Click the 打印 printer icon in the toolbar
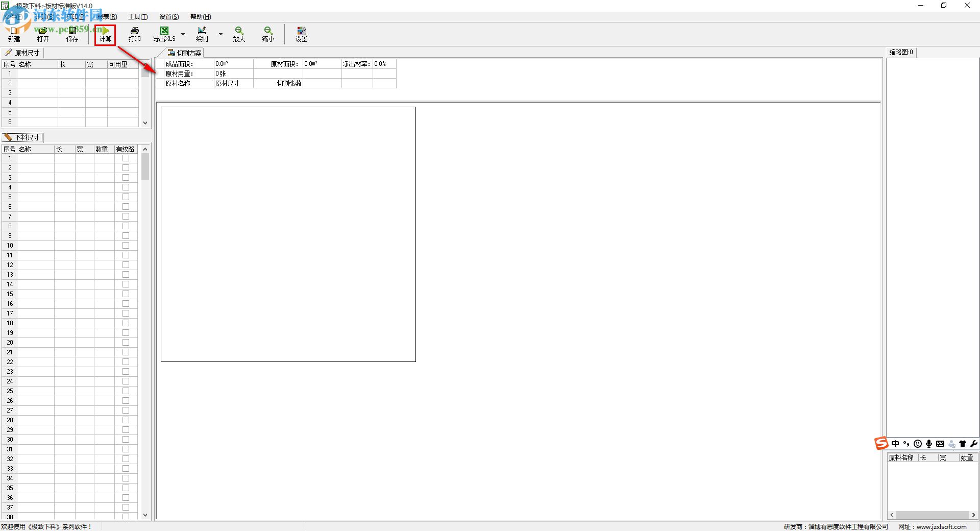Screen dimensions: 980x531 [135, 34]
